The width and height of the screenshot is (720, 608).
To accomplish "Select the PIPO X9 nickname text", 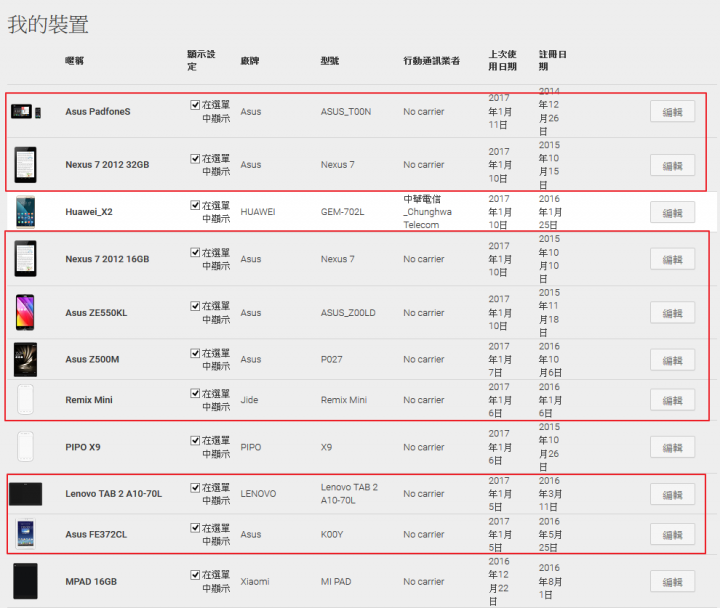I will pos(83,447).
